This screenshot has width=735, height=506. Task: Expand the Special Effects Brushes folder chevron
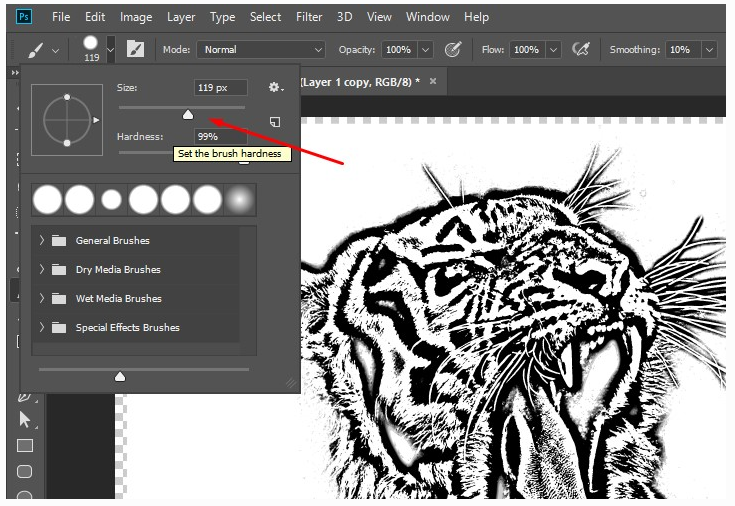[42, 327]
